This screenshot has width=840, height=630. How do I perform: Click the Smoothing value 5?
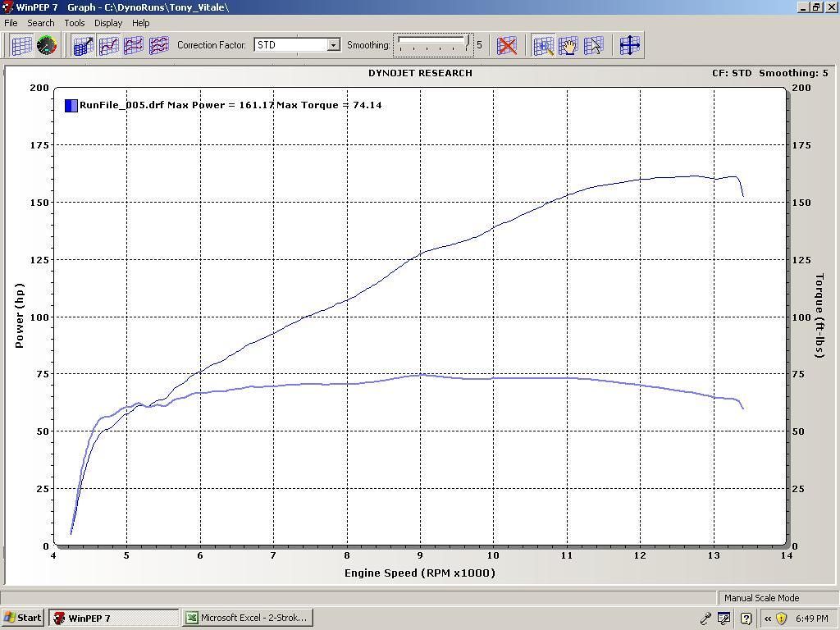(x=479, y=45)
